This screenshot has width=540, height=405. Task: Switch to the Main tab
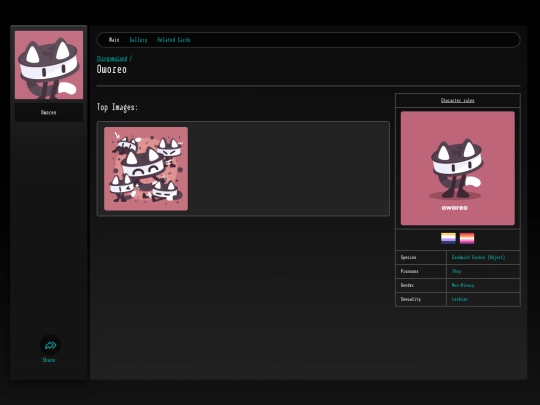[x=114, y=40]
